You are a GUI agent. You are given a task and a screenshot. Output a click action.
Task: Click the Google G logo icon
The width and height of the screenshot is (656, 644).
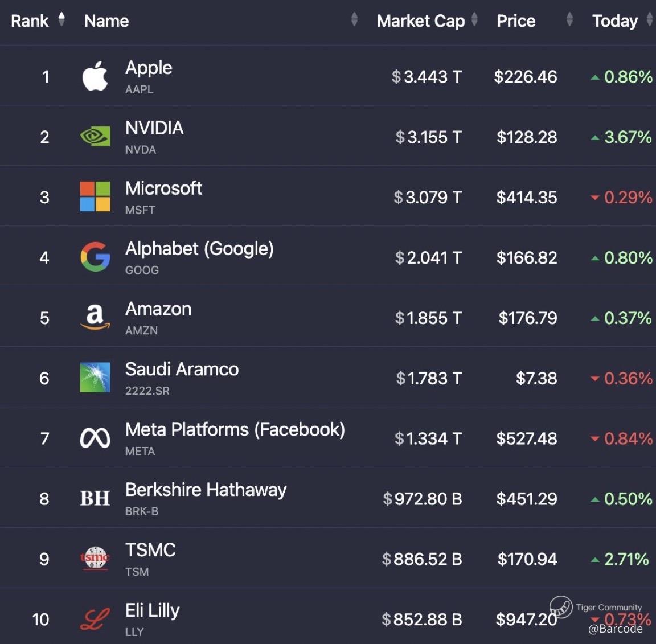[95, 257]
